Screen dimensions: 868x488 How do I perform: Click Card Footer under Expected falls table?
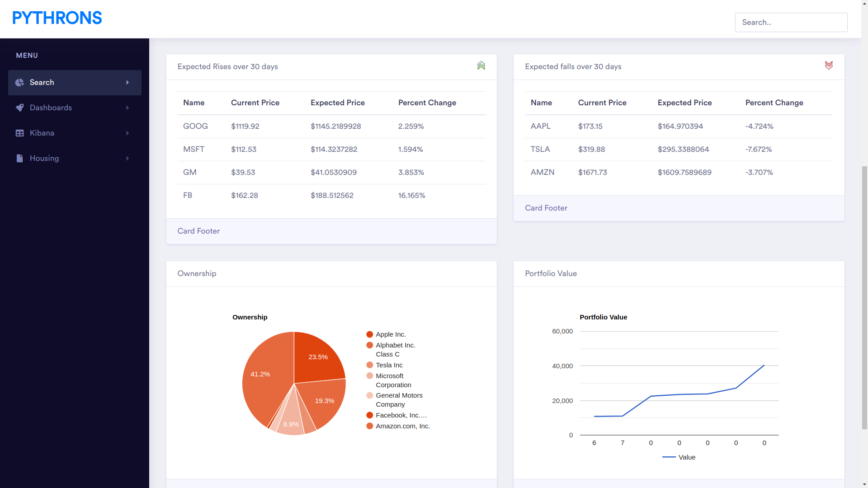coord(546,208)
